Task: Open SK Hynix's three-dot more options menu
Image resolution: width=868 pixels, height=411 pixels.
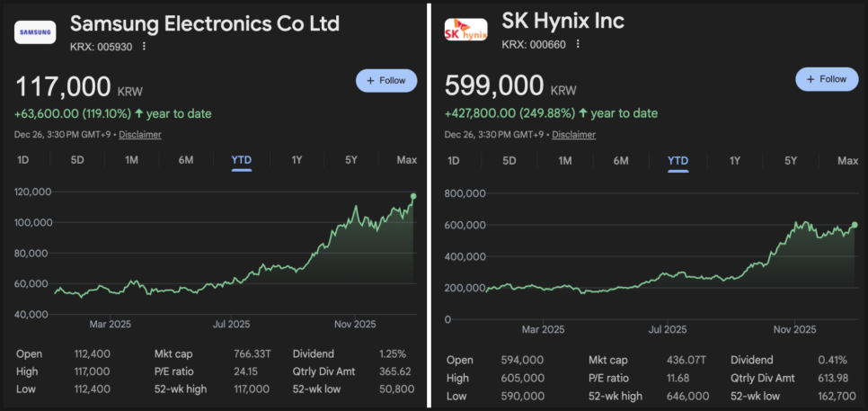Action: (578, 44)
